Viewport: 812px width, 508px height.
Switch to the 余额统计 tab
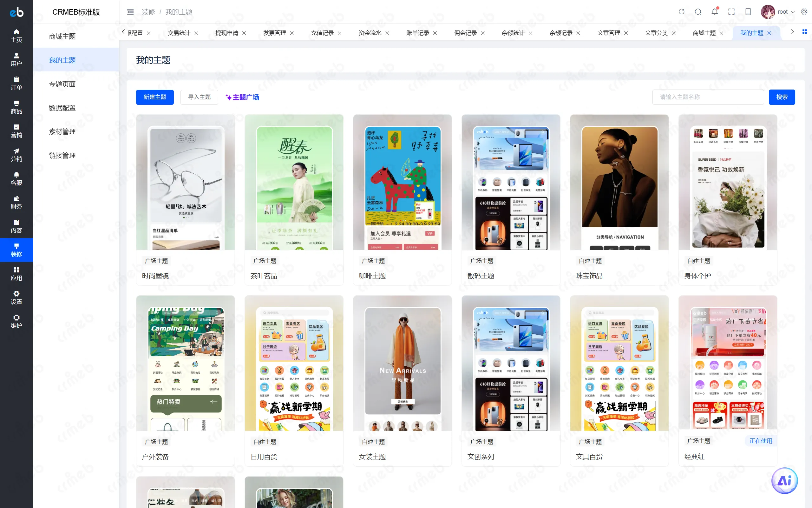coord(513,33)
